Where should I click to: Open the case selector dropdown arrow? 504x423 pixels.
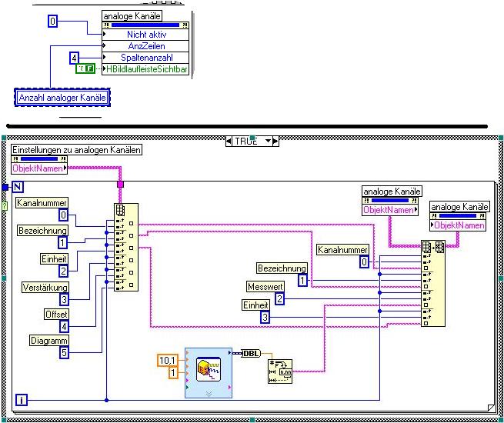coord(268,141)
